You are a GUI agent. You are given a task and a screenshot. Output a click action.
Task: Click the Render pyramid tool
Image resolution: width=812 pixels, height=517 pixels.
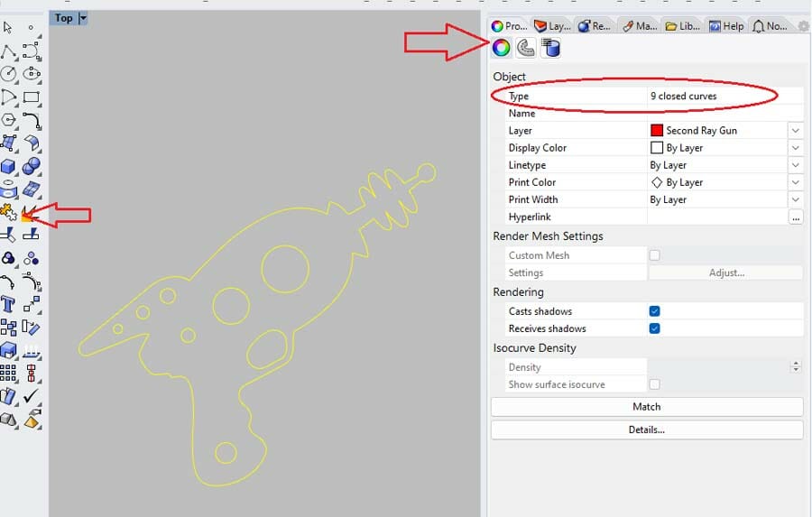pyautogui.click(x=32, y=420)
